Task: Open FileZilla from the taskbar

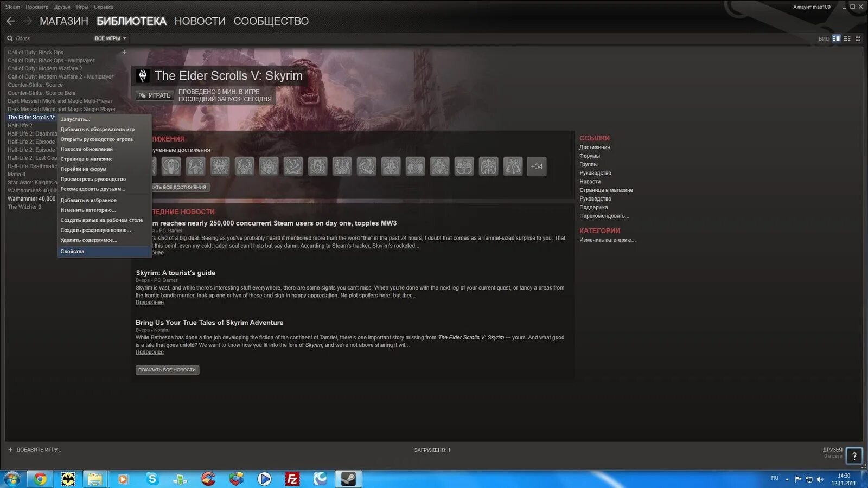Action: 292,479
